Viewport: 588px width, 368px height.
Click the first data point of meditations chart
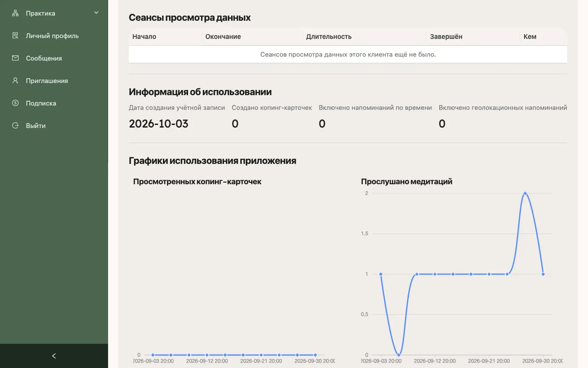click(x=380, y=274)
